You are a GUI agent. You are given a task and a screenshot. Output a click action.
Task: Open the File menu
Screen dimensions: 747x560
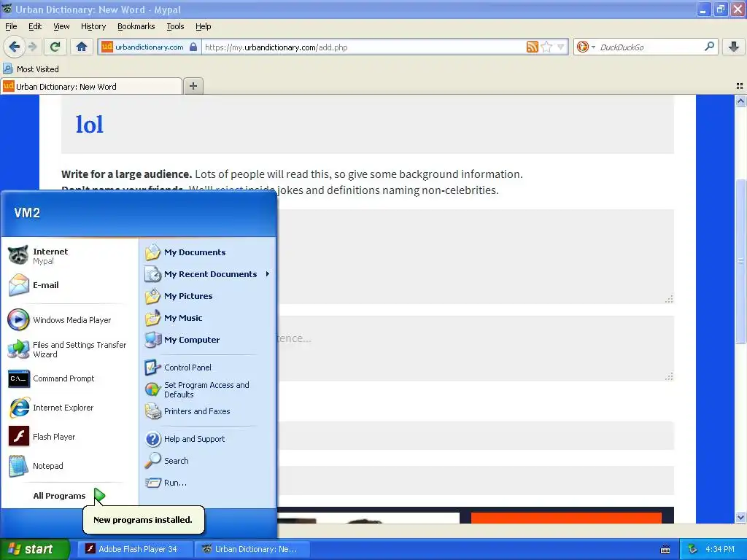[x=11, y=26]
